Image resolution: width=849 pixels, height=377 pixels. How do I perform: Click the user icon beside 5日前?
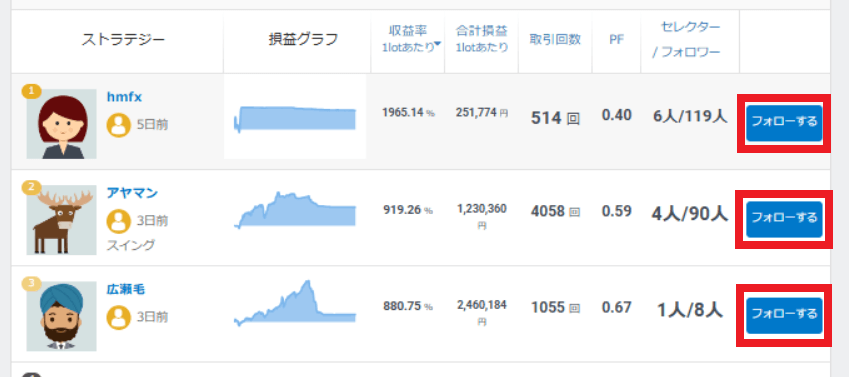coord(119,125)
